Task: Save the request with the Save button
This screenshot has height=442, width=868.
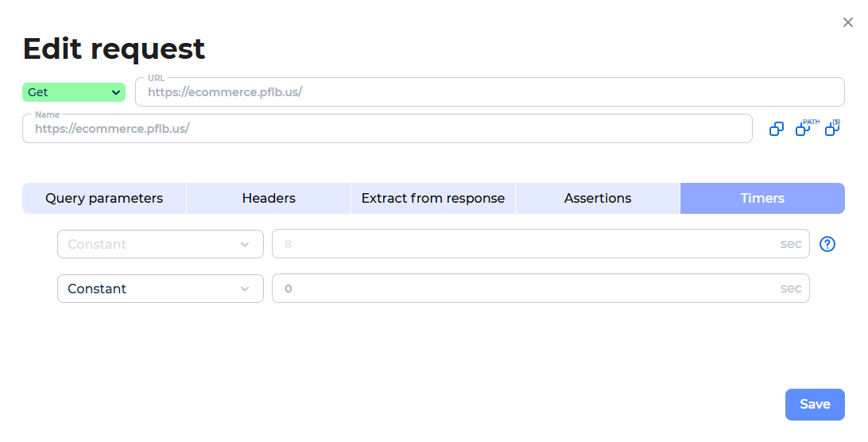Action: (x=815, y=405)
